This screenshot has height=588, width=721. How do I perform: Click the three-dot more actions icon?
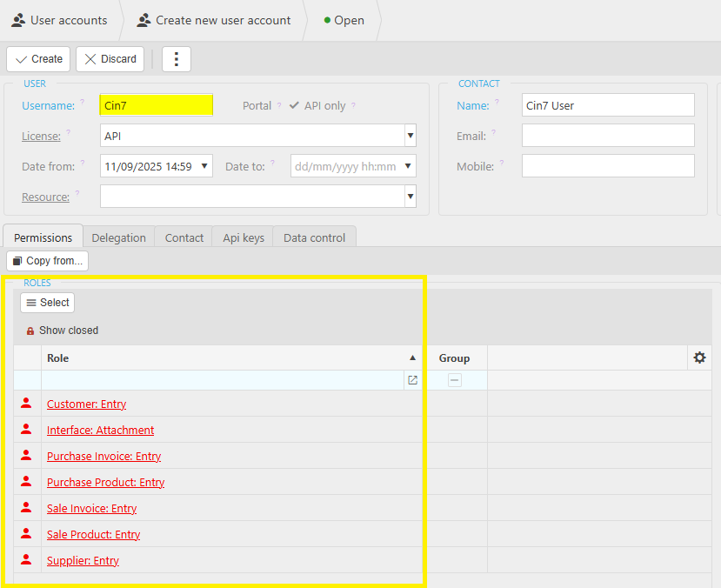pos(177,59)
